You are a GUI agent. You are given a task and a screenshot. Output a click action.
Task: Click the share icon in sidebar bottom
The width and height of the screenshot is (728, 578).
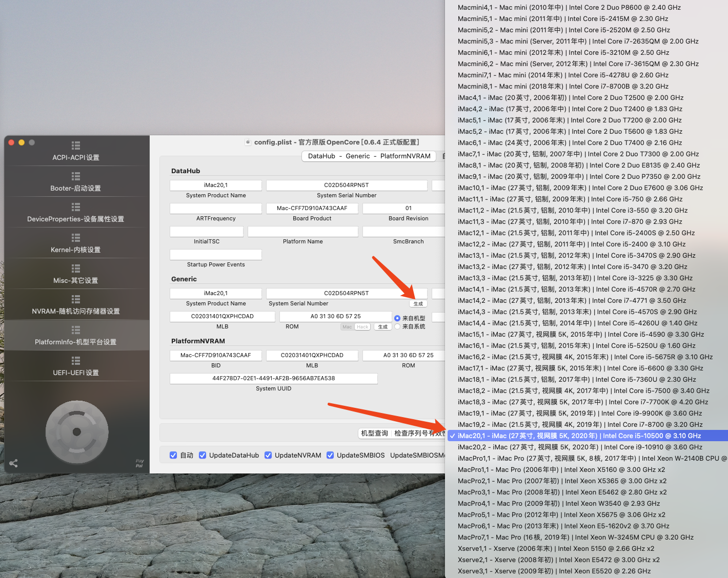pyautogui.click(x=13, y=463)
